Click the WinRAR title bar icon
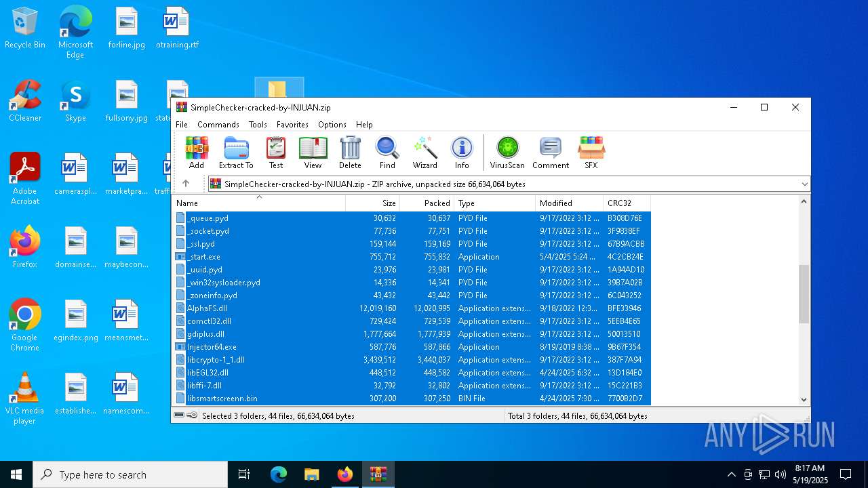 click(x=182, y=107)
